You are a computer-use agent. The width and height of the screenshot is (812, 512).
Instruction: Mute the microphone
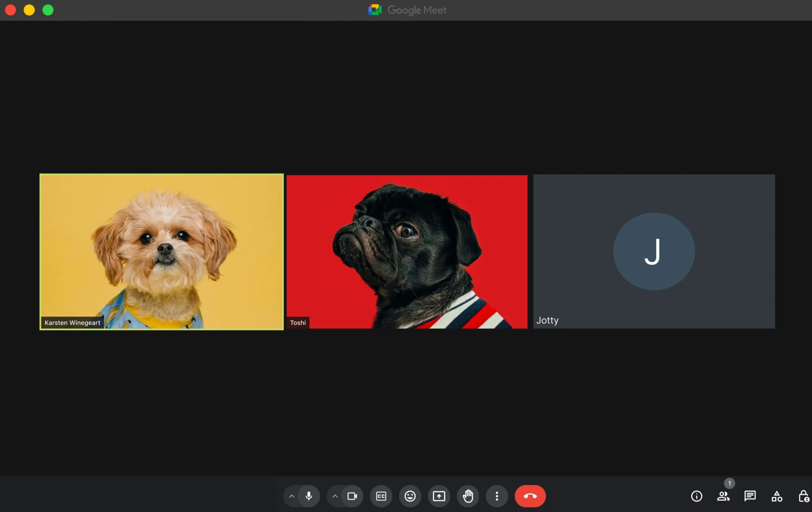click(309, 496)
